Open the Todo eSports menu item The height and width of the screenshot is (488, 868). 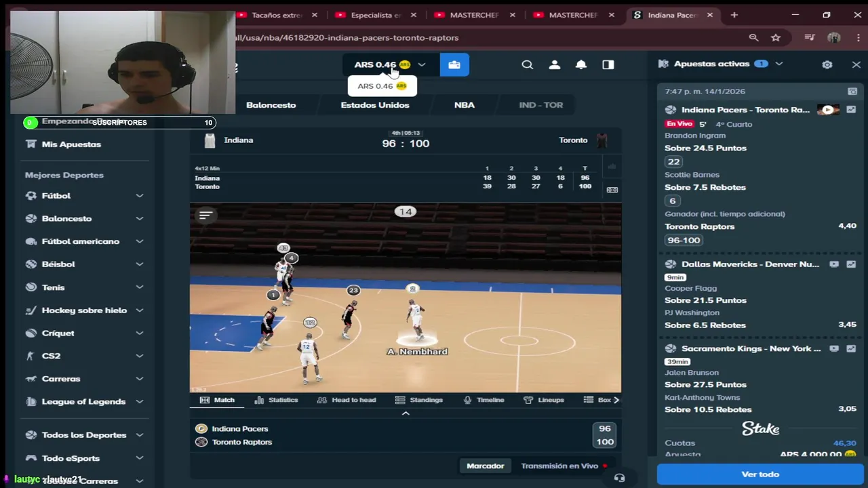tap(71, 458)
